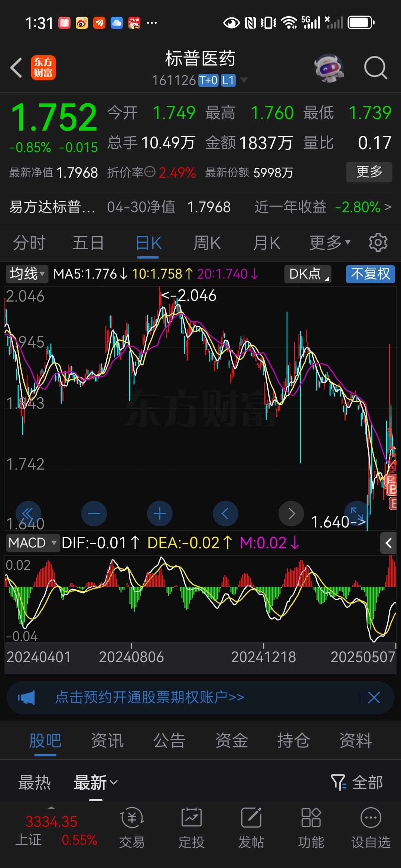Open the 资料 tab
This screenshot has width=401, height=868.
(356, 741)
